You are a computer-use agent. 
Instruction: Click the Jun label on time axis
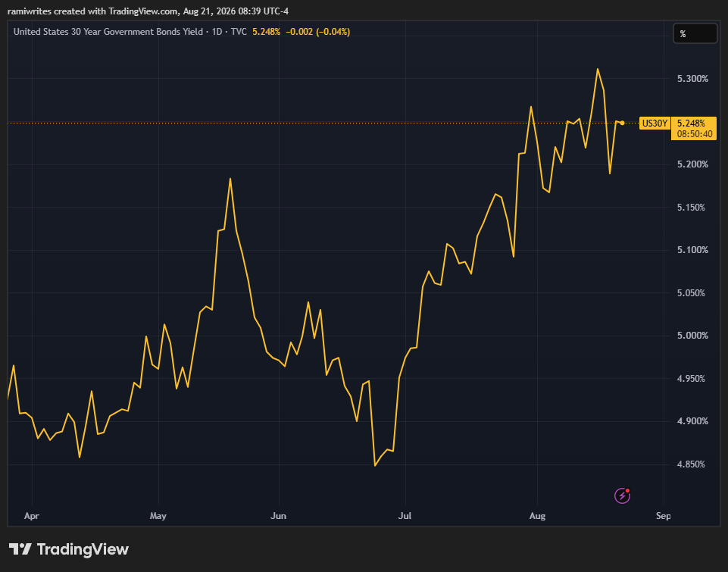pos(278,516)
